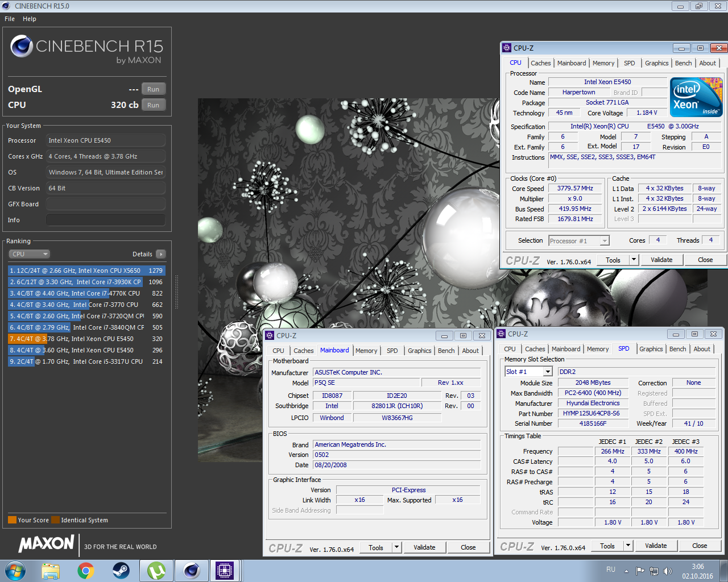Open Graphics tab in Mainboard window
The height and width of the screenshot is (582, 728).
420,351
